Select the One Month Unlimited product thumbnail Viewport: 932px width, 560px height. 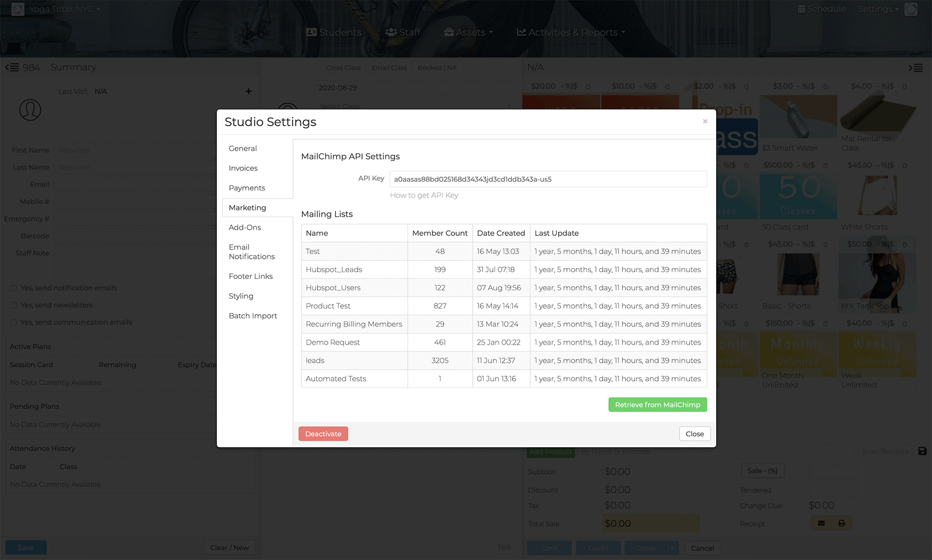pyautogui.click(x=798, y=354)
